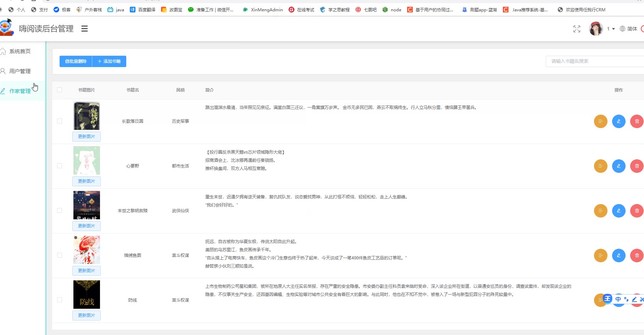The width and height of the screenshot is (644, 335).
Task: Open the 欢迎使用任我行CRM bookmark
Action: [x=582, y=10]
